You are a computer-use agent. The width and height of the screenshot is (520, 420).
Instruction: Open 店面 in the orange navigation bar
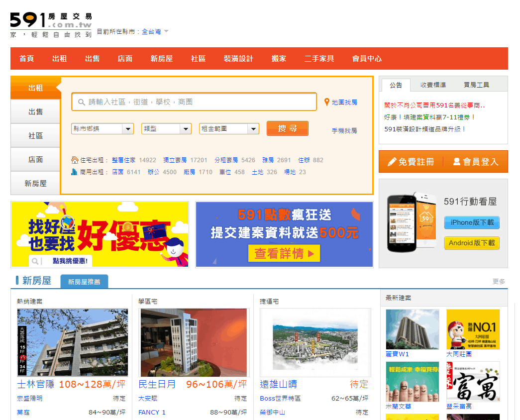[x=125, y=59]
